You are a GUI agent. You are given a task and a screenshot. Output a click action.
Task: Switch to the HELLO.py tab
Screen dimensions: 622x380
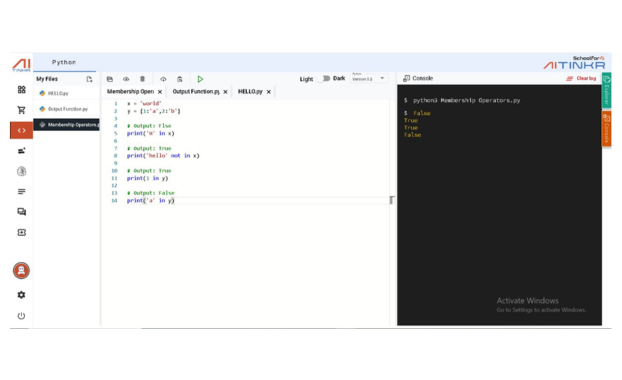click(x=250, y=92)
